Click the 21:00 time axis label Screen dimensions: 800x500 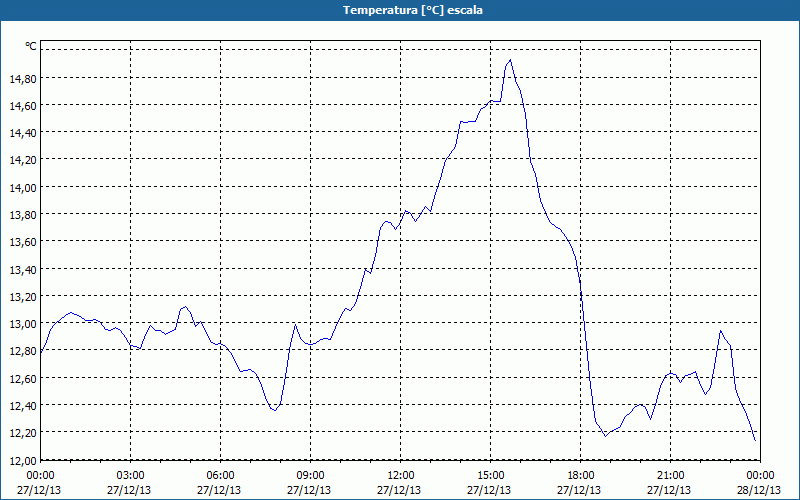click(670, 476)
